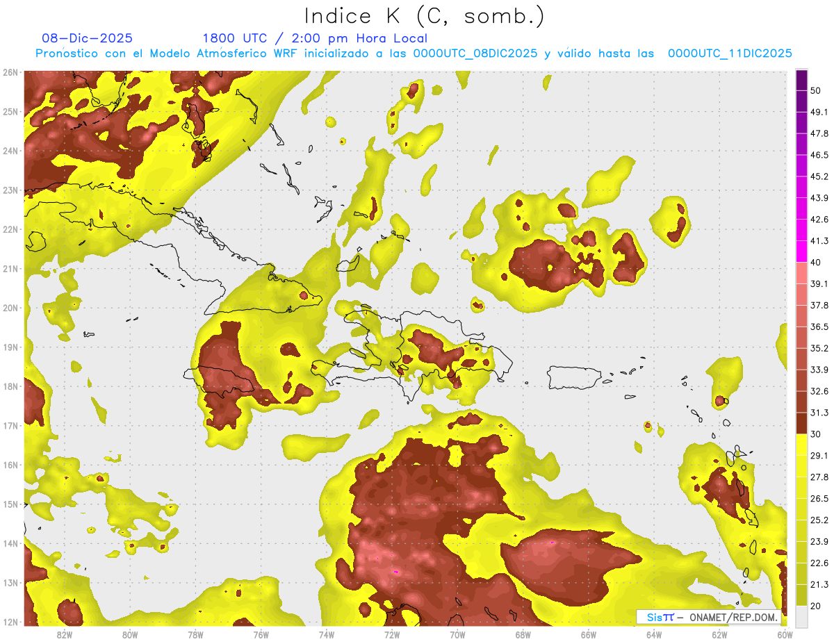
Task: Click the 66W longitude label
Action: [588, 634]
